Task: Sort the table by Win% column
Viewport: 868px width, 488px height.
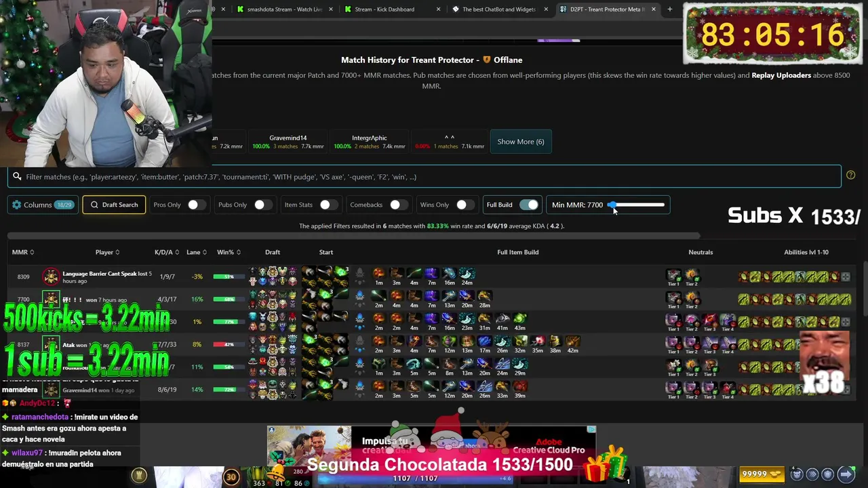Action: tap(229, 252)
